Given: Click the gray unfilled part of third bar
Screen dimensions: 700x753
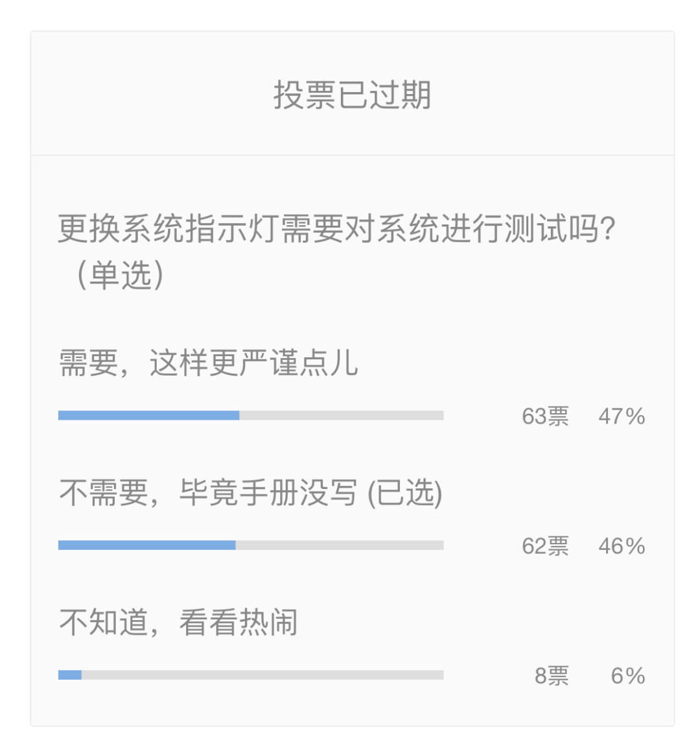Looking at the screenshot, I should 262,675.
